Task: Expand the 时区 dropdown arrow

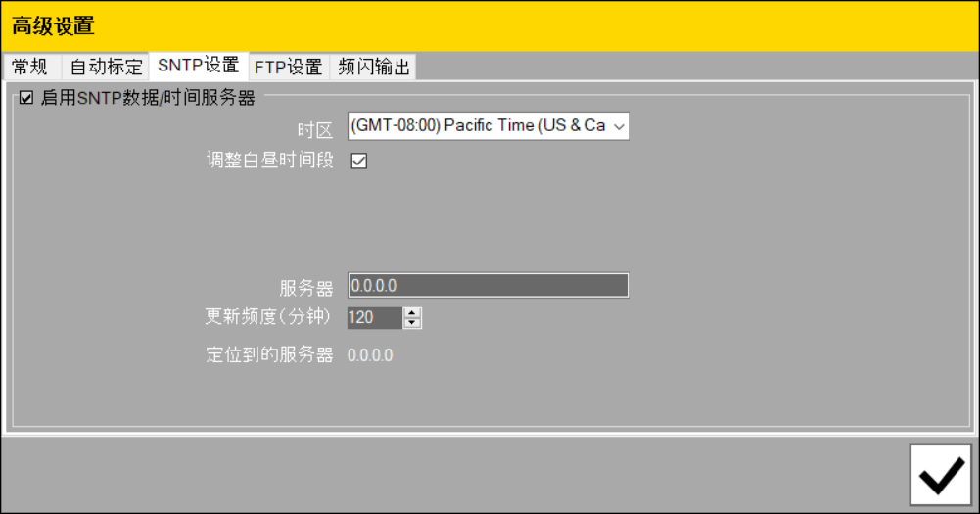Action: click(618, 126)
